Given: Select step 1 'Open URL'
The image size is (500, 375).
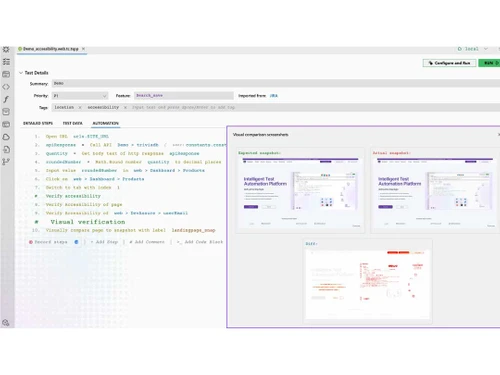Looking at the screenshot, I should (x=77, y=136).
